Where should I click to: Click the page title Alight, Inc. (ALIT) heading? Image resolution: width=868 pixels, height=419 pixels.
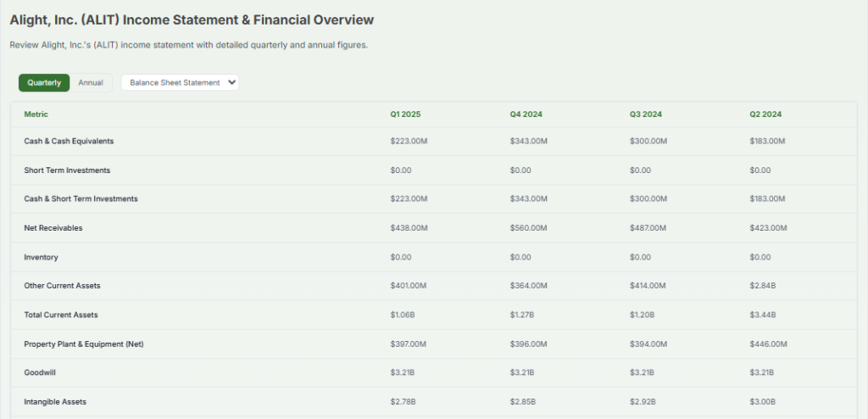coord(192,20)
